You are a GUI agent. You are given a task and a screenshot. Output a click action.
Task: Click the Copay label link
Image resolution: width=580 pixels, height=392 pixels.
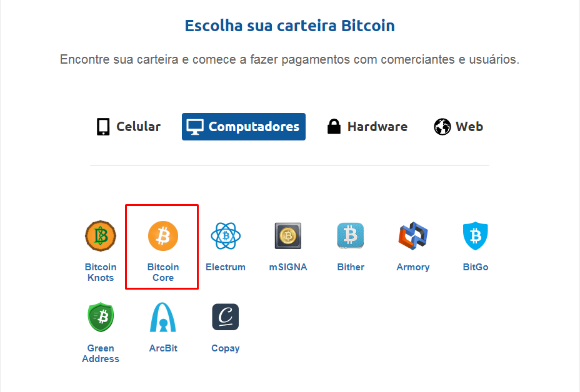(226, 348)
